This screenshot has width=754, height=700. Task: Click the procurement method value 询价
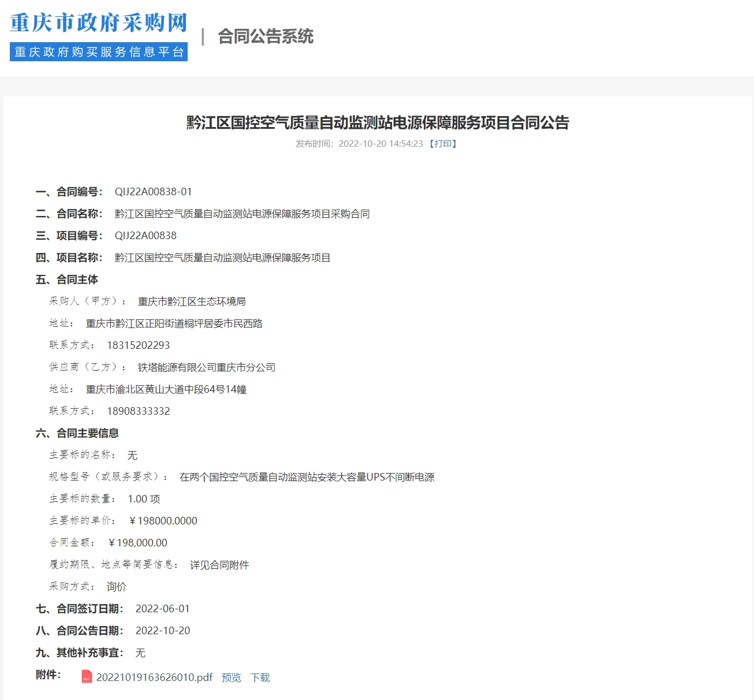(x=116, y=587)
